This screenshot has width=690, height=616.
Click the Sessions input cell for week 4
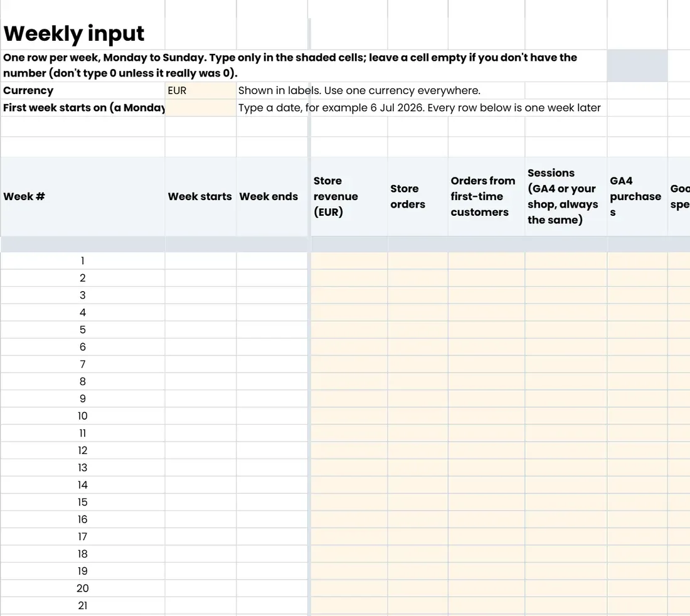[x=566, y=312]
